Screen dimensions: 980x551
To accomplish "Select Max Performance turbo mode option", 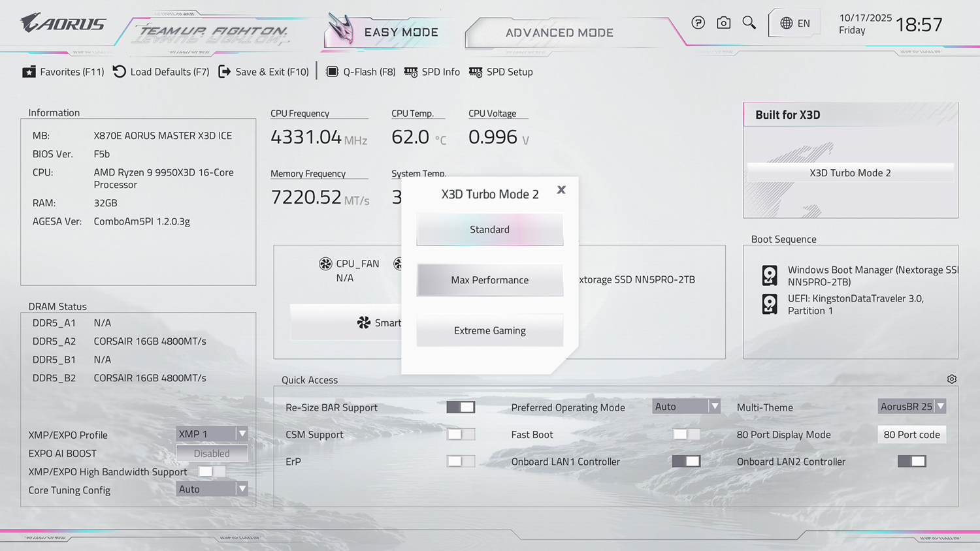I will 489,280.
